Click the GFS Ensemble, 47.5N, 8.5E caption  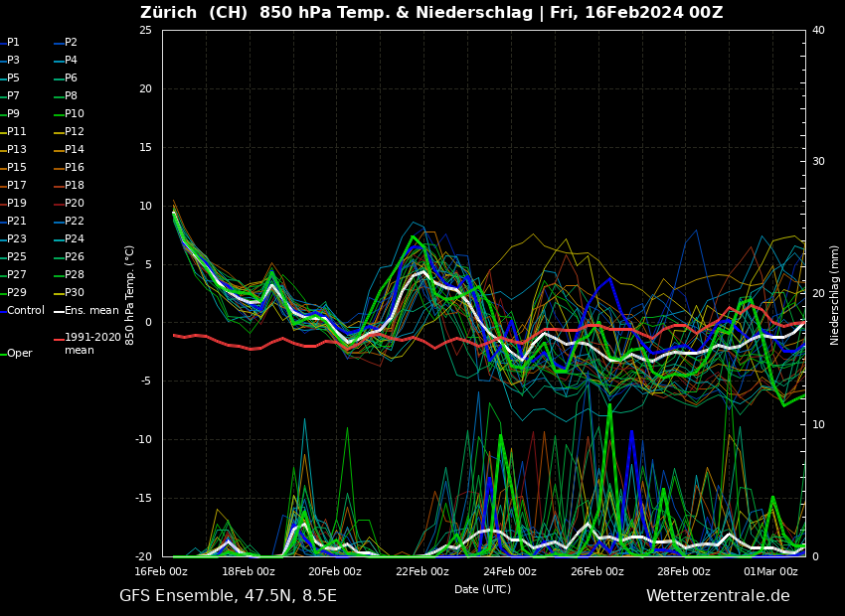tap(228, 596)
